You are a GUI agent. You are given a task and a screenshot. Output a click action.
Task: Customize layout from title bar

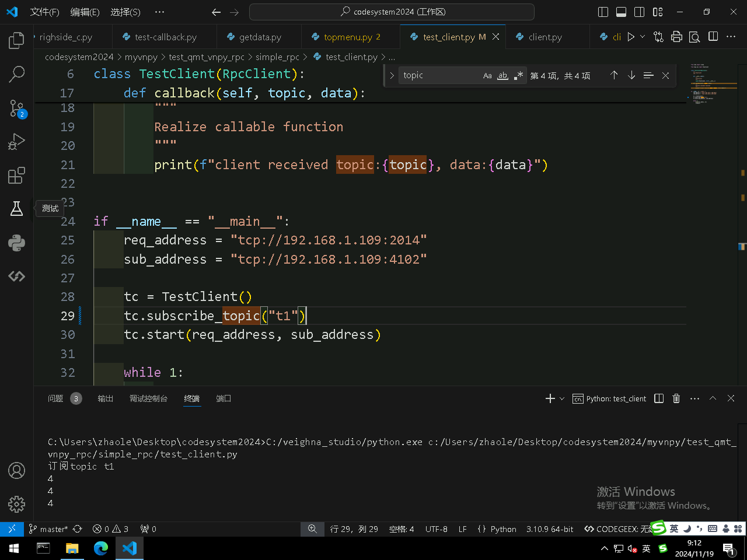pos(658,12)
